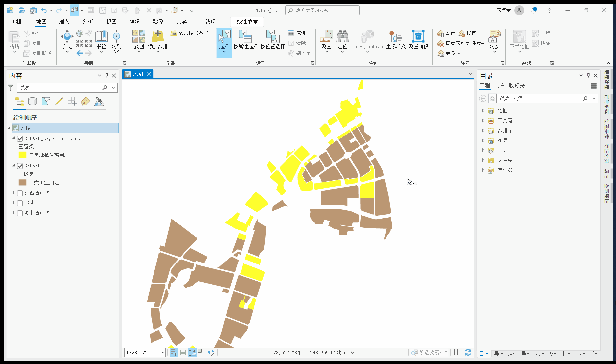The width and height of the screenshot is (616, 364).
Task: Open the notifications bell
Action: click(x=534, y=10)
